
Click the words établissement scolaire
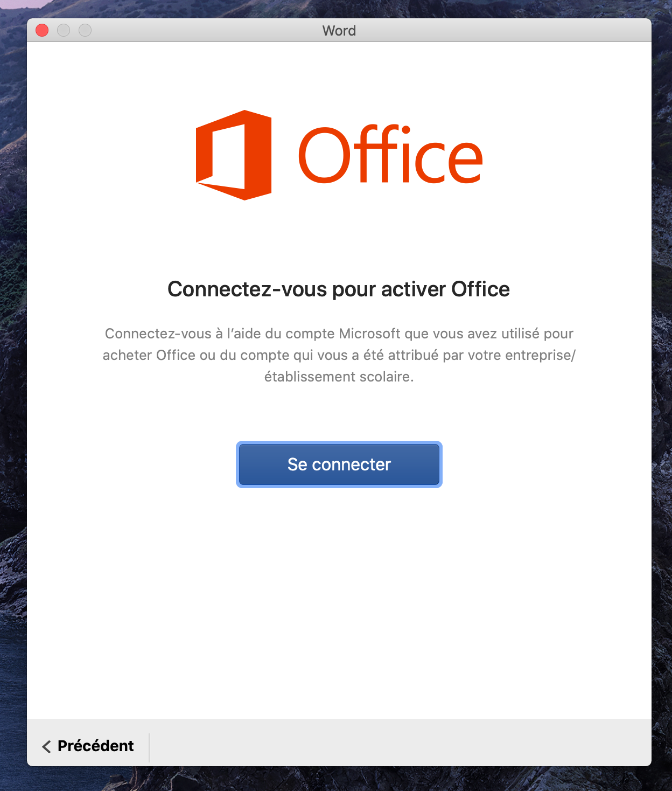[339, 377]
